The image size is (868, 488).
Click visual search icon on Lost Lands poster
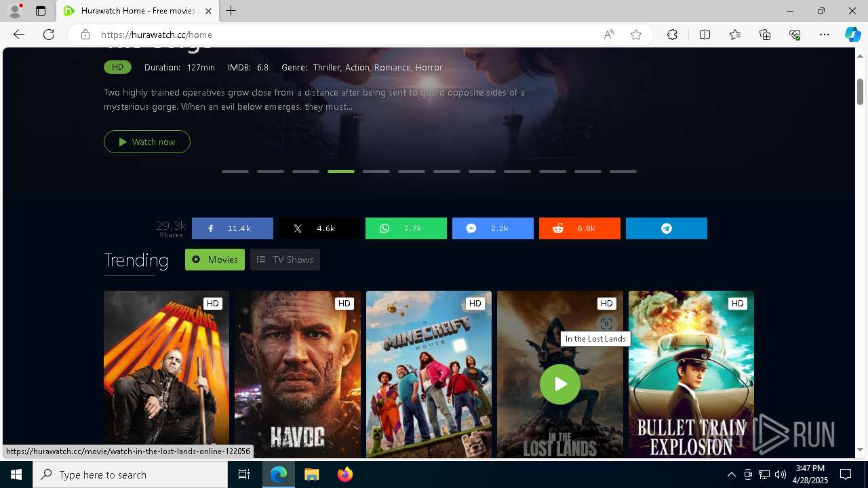606,324
